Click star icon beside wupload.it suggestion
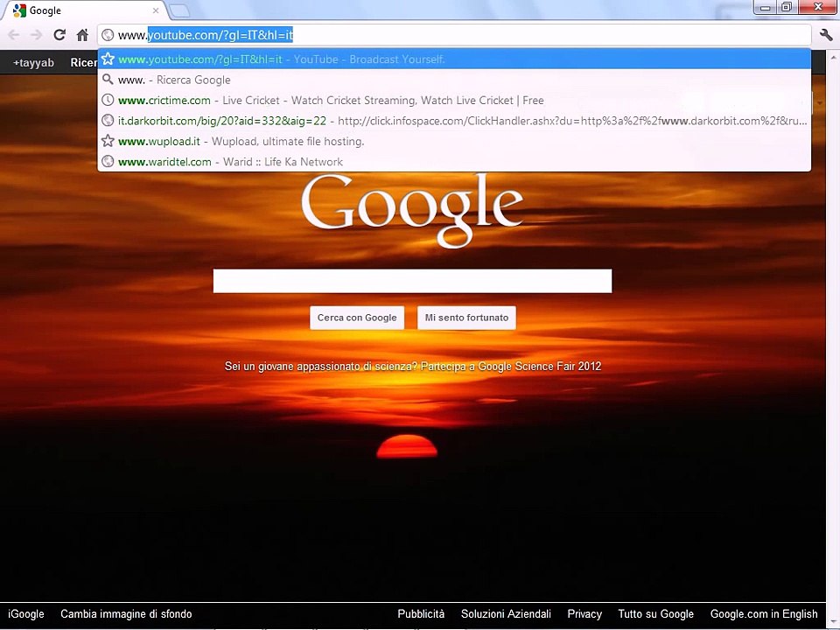 [108, 141]
